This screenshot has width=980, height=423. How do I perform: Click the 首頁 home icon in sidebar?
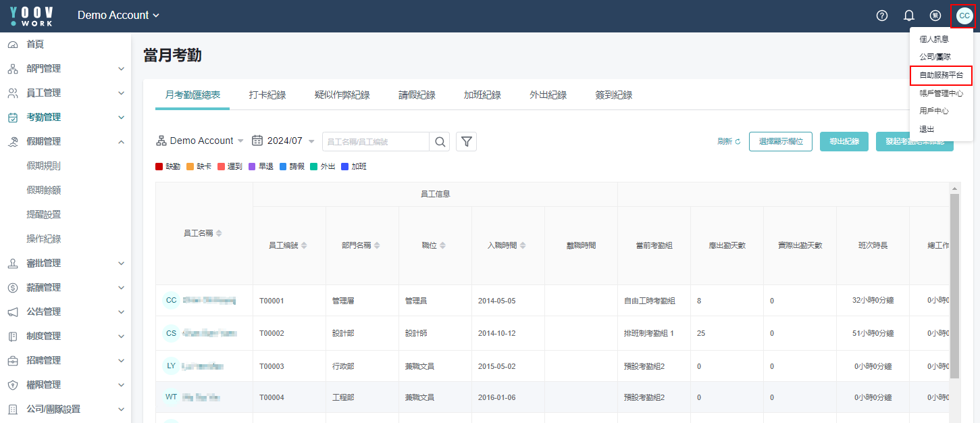13,45
